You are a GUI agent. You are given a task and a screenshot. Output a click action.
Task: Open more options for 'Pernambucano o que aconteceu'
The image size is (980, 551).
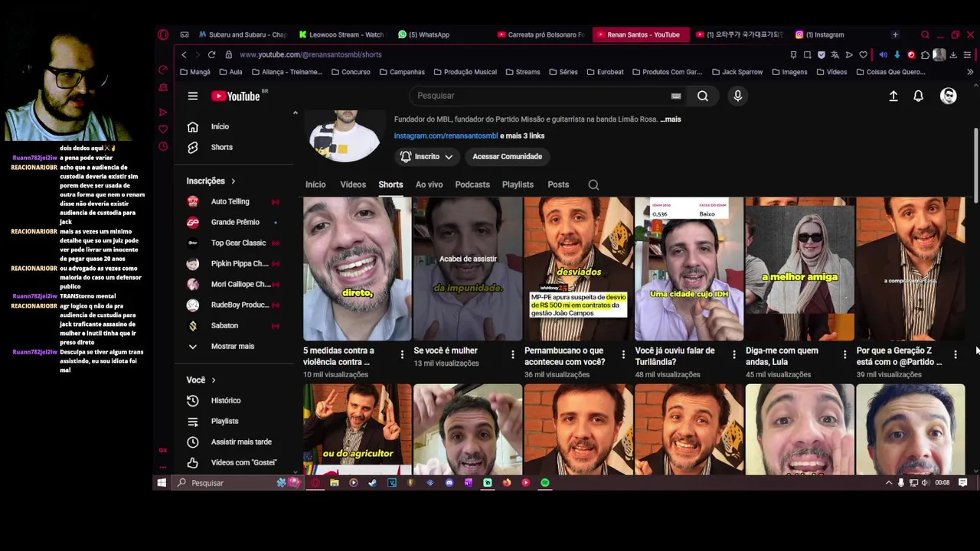(x=623, y=354)
